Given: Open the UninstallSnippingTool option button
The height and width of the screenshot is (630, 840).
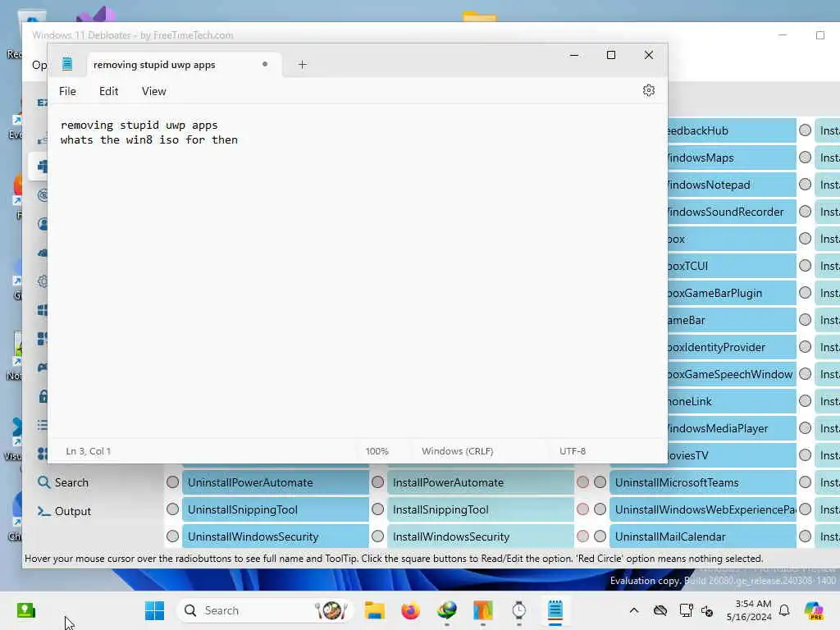Looking at the screenshot, I should [276, 509].
